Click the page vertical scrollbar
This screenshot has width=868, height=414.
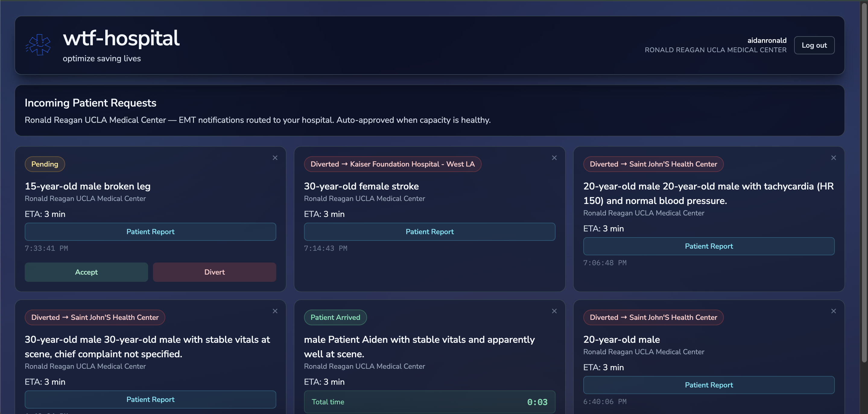click(864, 182)
